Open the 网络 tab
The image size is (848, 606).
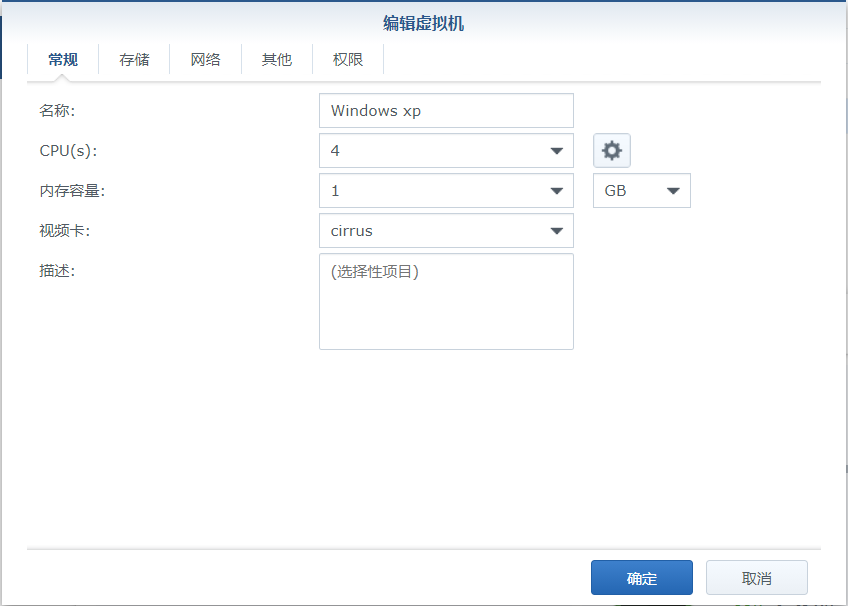click(206, 59)
